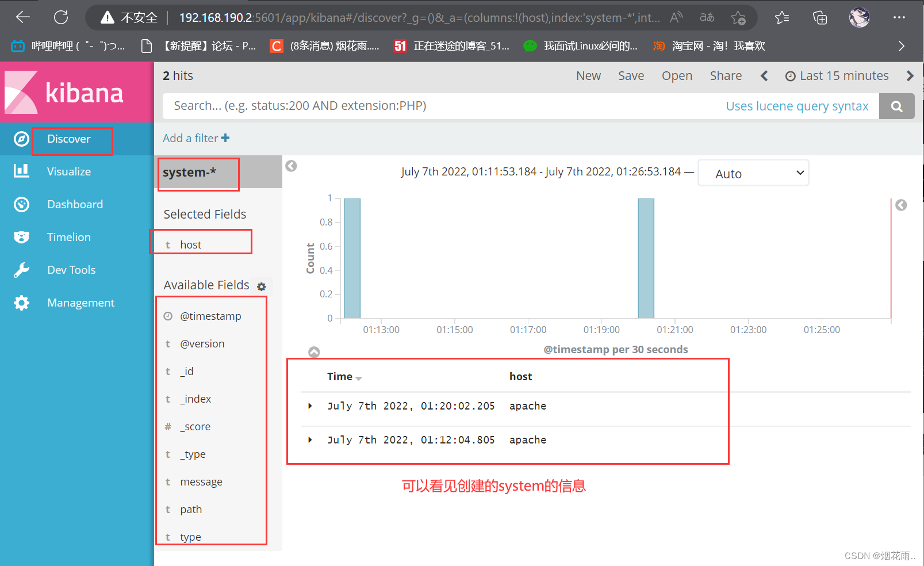924x566 pixels.
Task: Select the @version field
Action: click(202, 343)
